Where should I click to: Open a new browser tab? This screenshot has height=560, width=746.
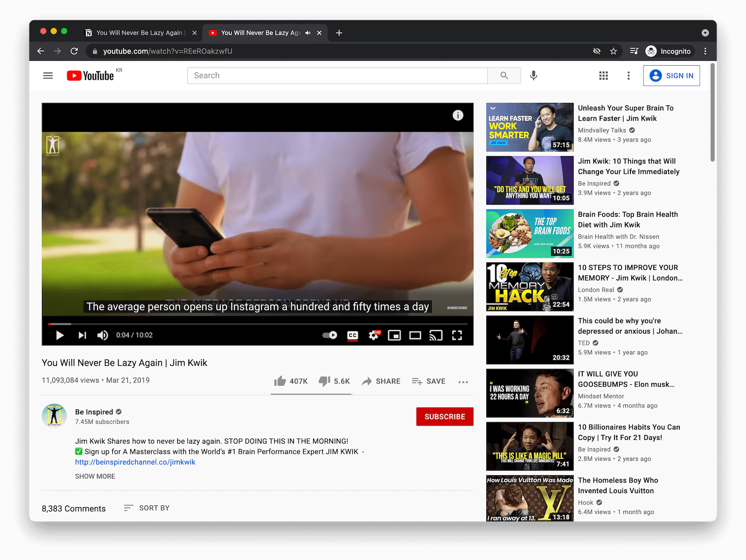pyautogui.click(x=339, y=33)
